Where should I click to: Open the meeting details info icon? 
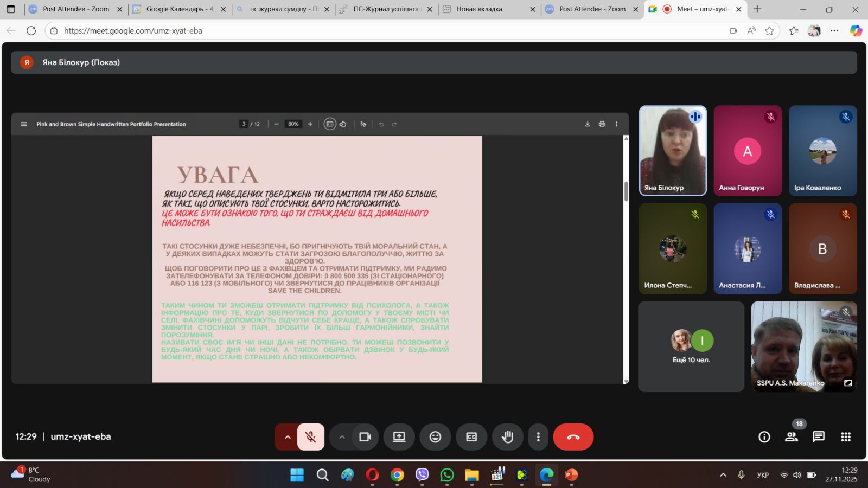pos(764,437)
